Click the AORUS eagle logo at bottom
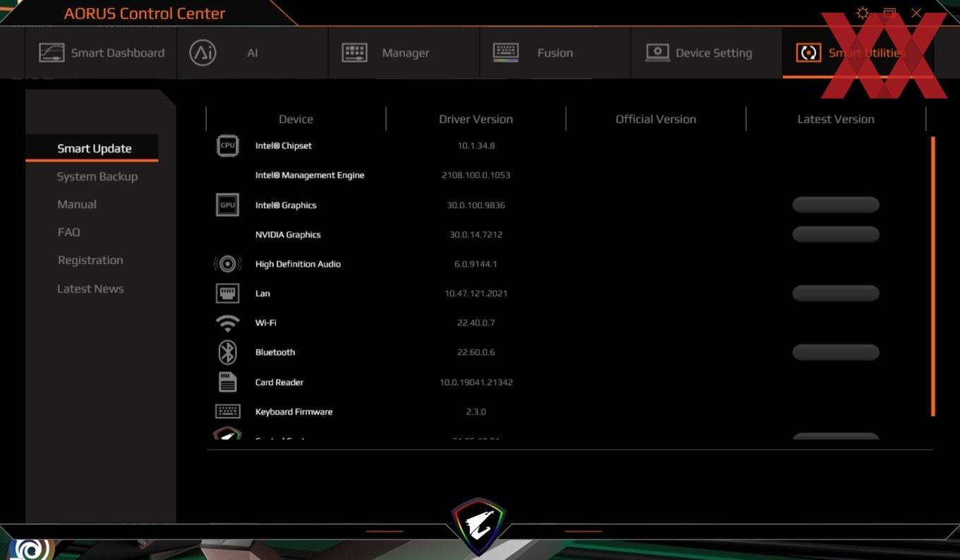Screen dimensions: 960x560 coord(479,525)
